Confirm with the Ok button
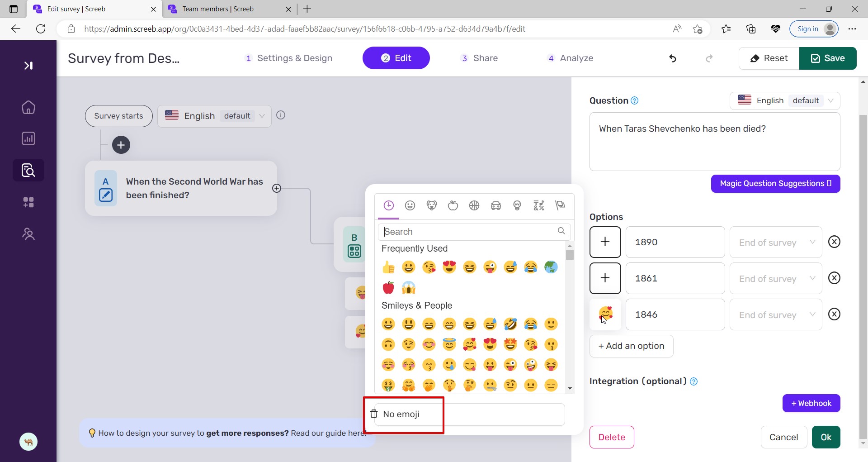This screenshot has width=868, height=462. 826,437
